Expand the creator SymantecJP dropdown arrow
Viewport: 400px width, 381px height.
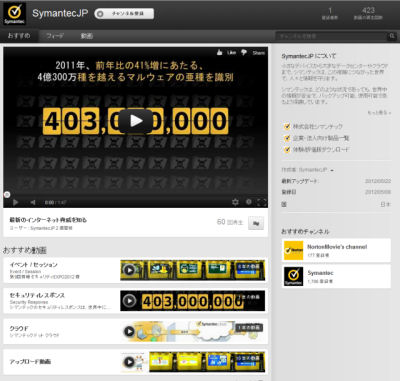point(332,170)
